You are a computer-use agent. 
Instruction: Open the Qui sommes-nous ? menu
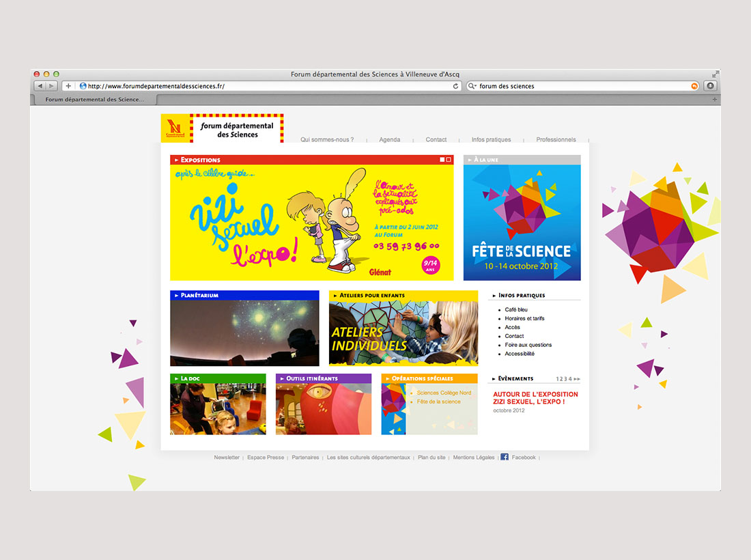tap(327, 140)
